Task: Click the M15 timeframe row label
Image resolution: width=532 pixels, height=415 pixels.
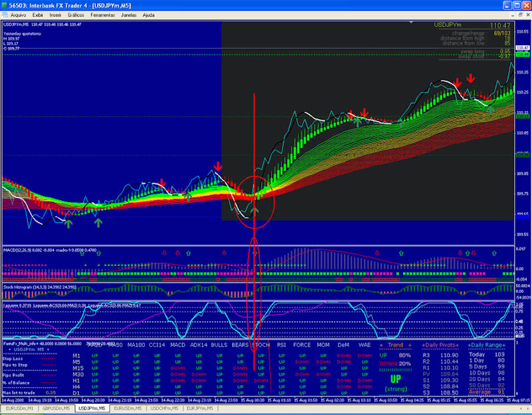Action: click(x=78, y=368)
